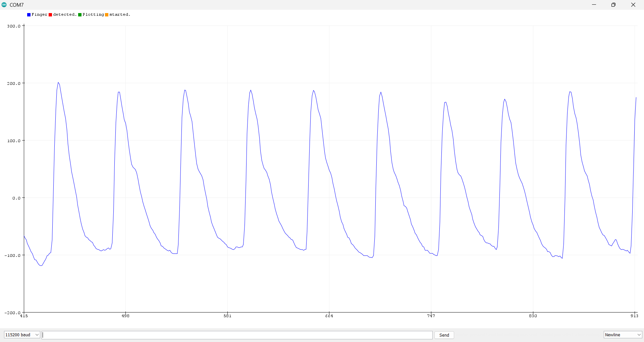This screenshot has width=644, height=342.
Task: Click the chevron on the baud rate selector
Action: coord(36,335)
